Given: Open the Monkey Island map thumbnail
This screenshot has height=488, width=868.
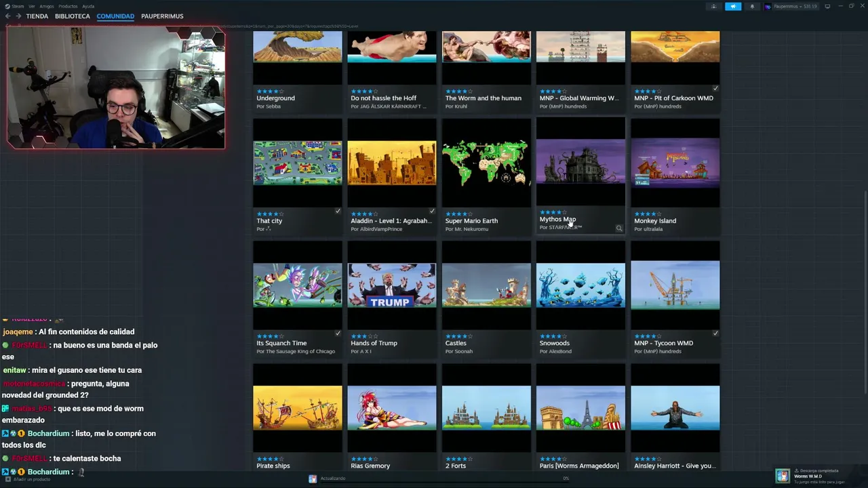Looking at the screenshot, I should [x=675, y=163].
